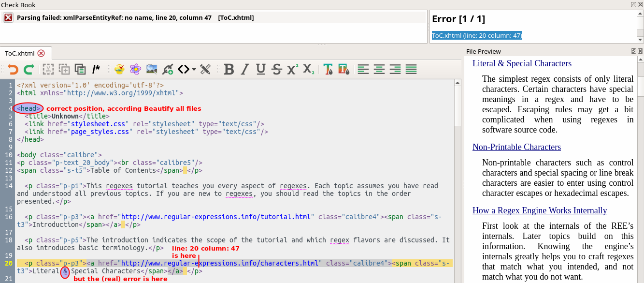Click the 'Check Book' panel title
The width and height of the screenshot is (644, 283).
click(18, 5)
